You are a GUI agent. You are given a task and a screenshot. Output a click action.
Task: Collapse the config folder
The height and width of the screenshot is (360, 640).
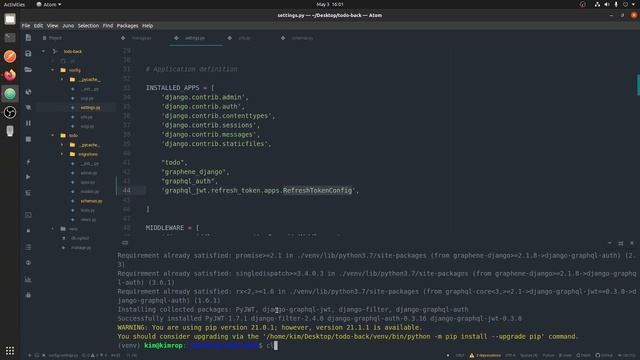(53, 70)
